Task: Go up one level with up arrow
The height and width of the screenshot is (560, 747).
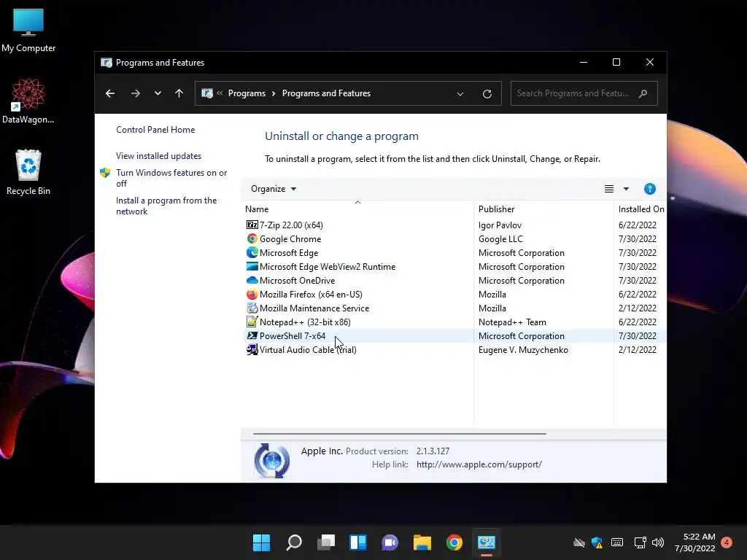Action: click(179, 93)
